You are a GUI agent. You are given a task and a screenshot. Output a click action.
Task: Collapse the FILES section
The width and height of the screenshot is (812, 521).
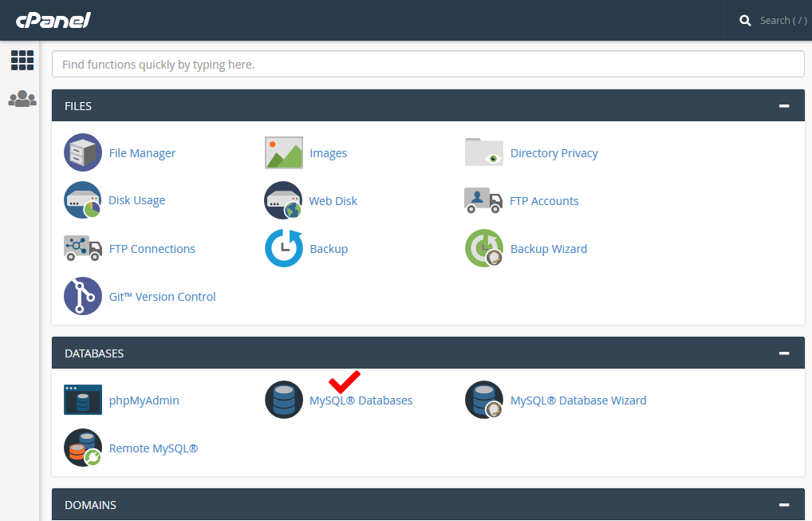click(784, 105)
